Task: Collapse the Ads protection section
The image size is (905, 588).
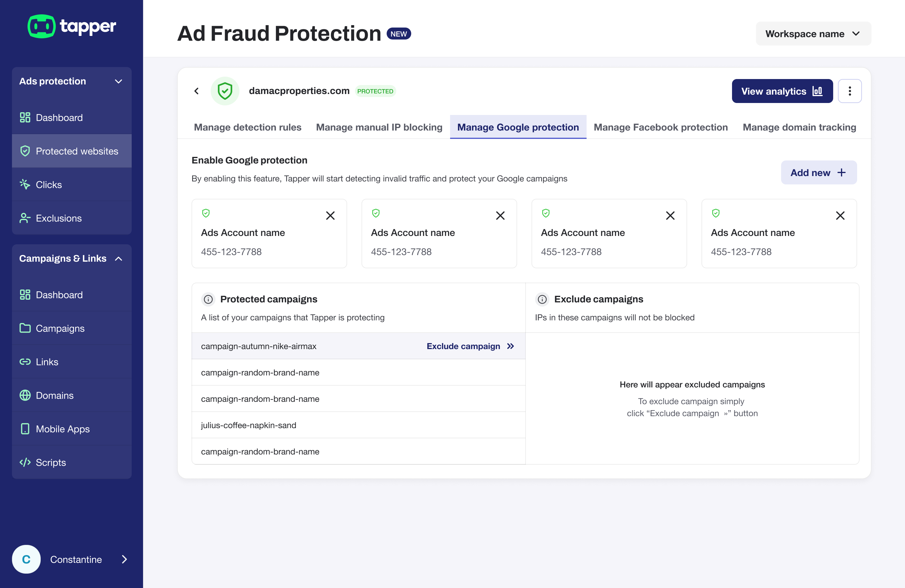Action: coord(118,81)
